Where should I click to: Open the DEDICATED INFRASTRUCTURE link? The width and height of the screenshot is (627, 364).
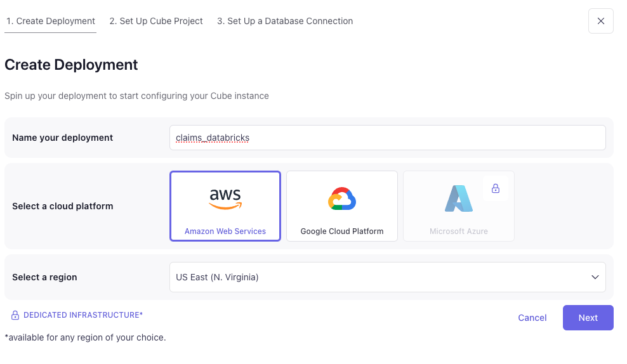83,315
